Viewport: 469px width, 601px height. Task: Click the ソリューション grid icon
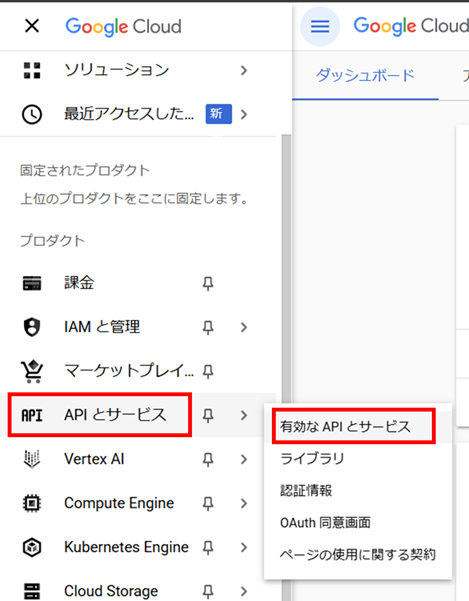[32, 71]
